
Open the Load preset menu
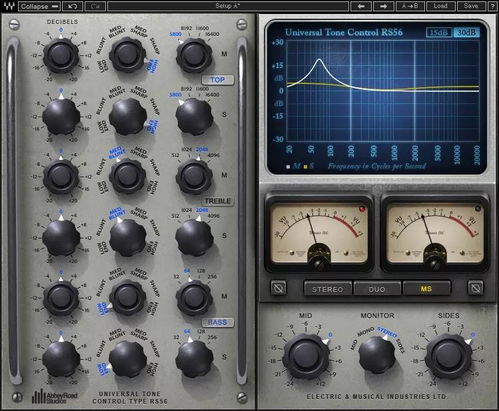(x=440, y=6)
